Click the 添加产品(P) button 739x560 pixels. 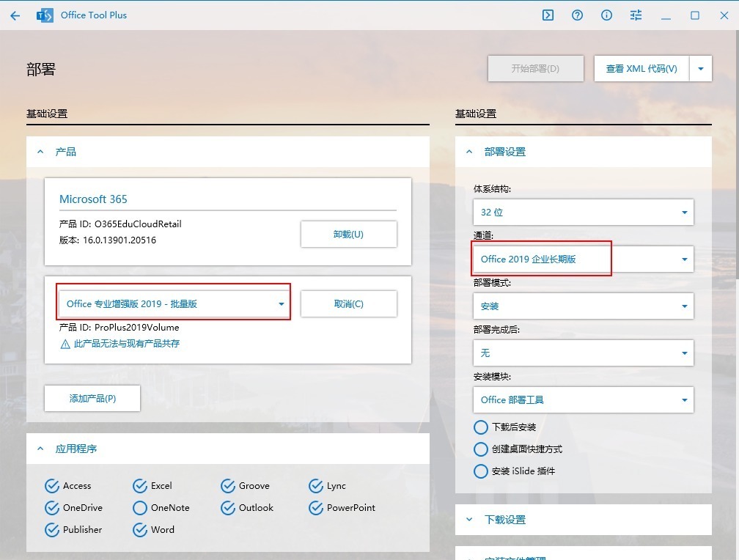coord(92,398)
